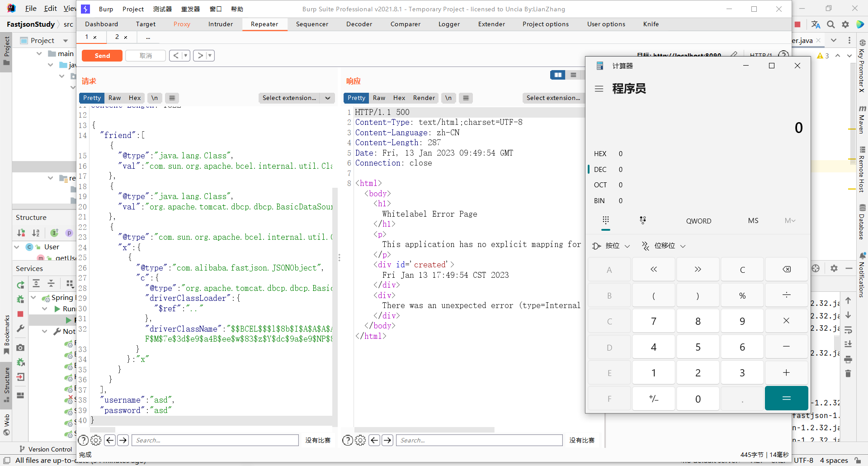868x466 pixels.
Task: Open the calculator hamburger navigation menu
Action: 599,89
